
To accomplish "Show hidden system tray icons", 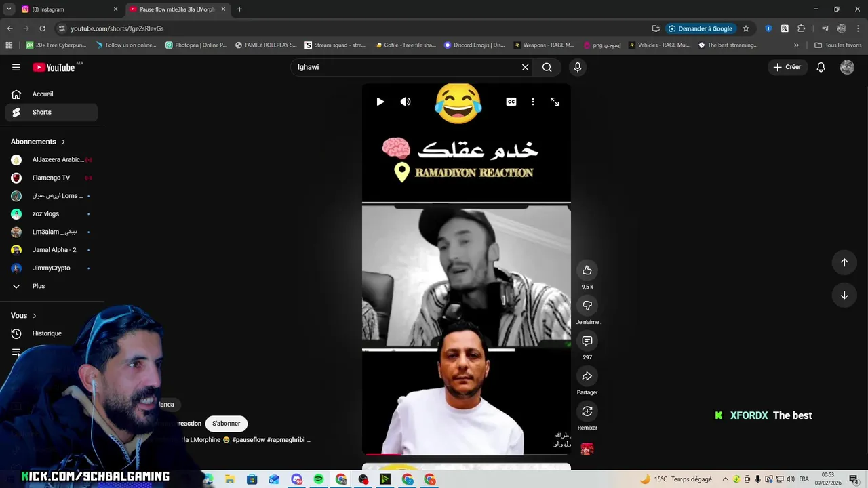I will [x=725, y=479].
